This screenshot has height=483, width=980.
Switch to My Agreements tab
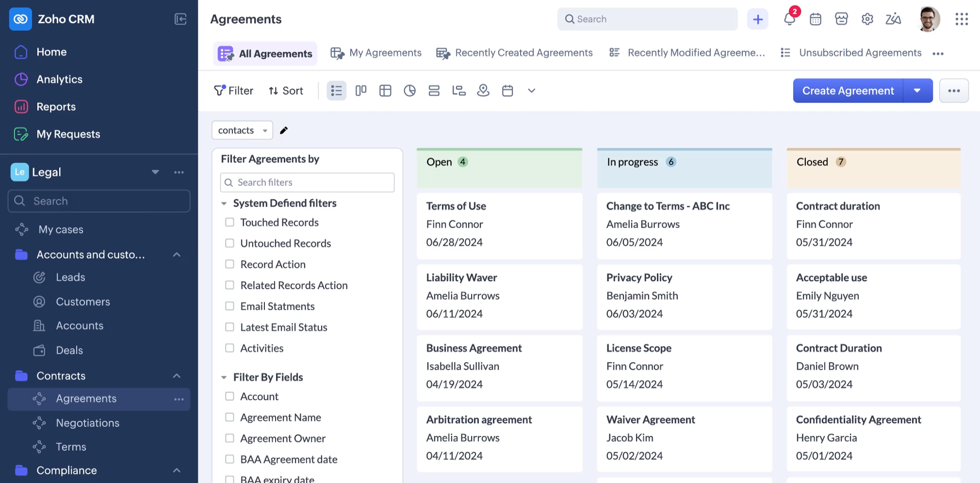tap(376, 53)
